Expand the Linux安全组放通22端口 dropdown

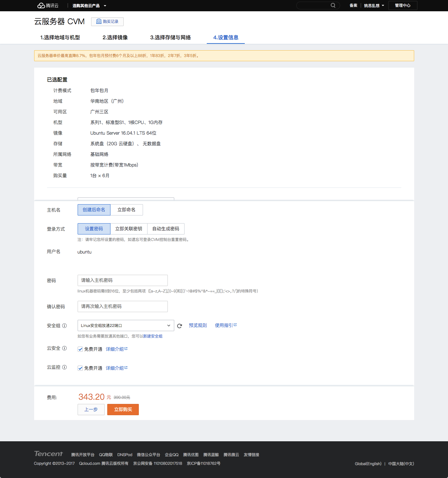[126, 325]
